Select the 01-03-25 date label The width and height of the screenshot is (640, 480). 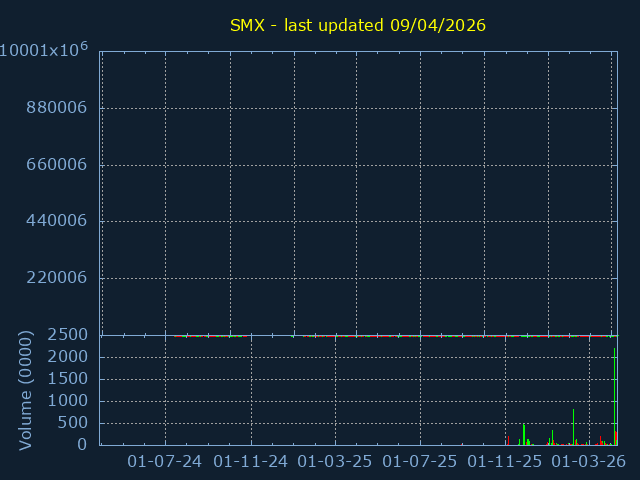point(335,462)
